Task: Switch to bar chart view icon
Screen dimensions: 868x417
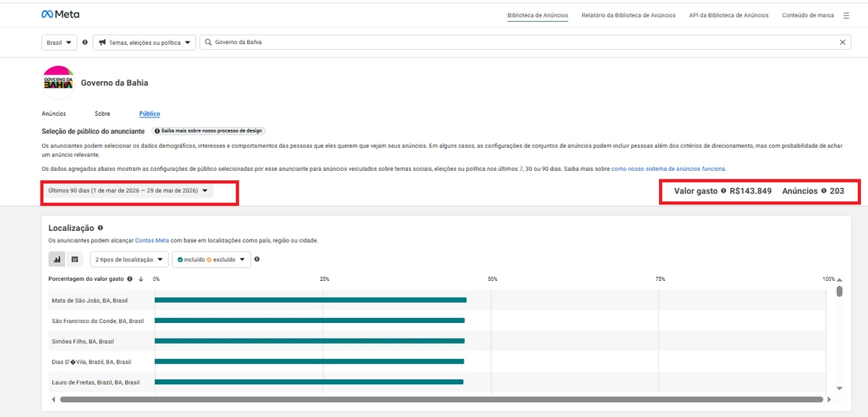Action: click(57, 259)
